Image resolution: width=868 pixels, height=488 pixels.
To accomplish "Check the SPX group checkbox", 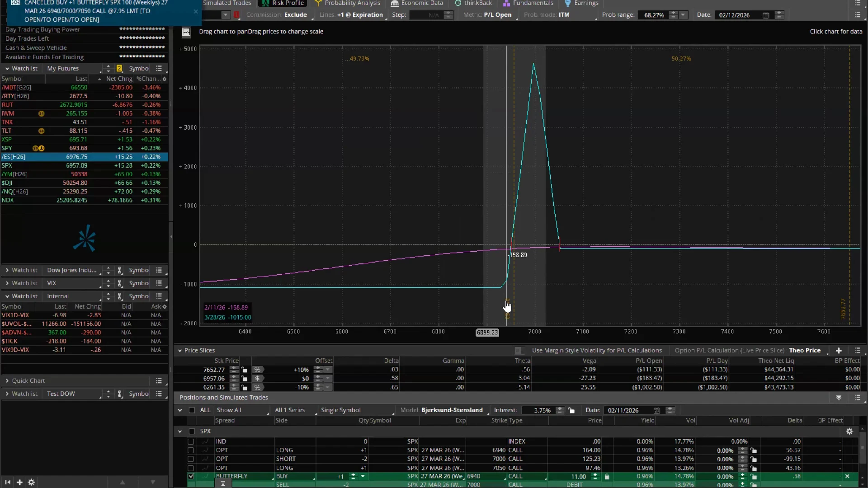I will (x=192, y=432).
